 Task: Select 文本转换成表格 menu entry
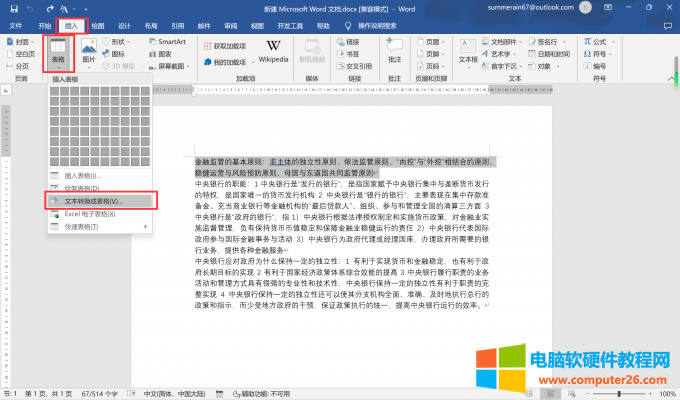(x=98, y=201)
